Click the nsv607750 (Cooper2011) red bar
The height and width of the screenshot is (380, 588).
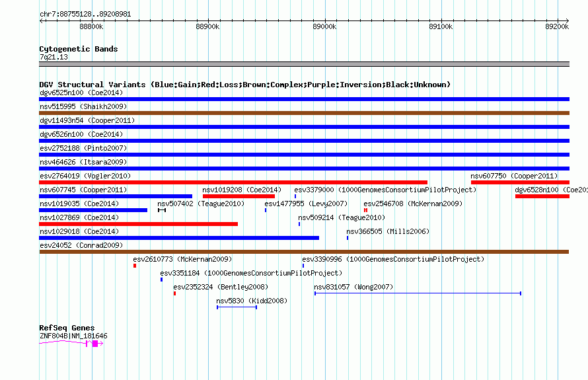coord(520,182)
